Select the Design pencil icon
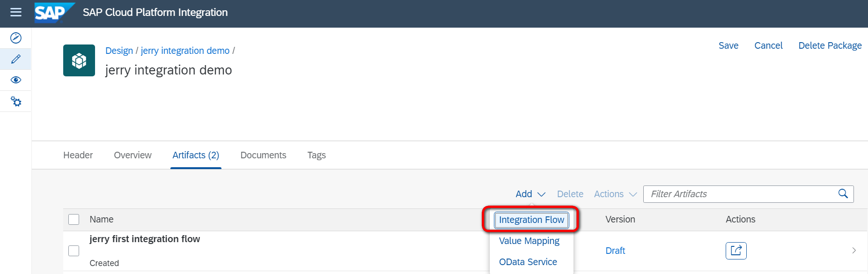This screenshot has width=868, height=274. pos(16,59)
